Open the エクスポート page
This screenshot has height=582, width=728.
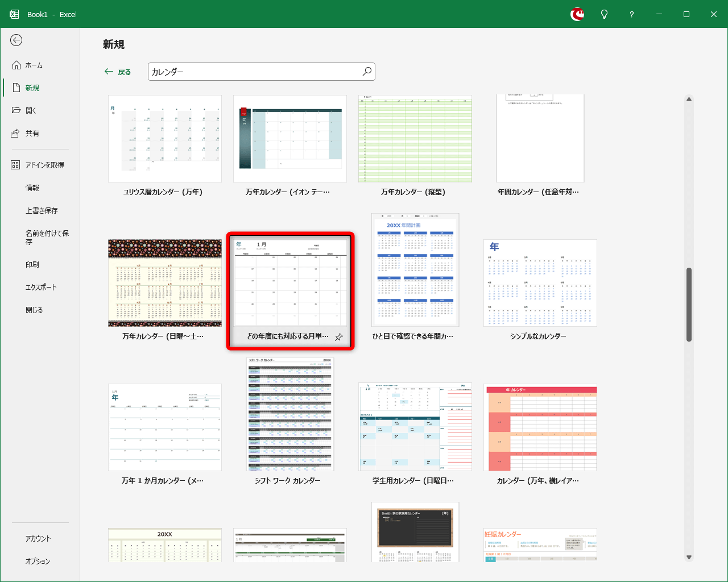(x=40, y=288)
